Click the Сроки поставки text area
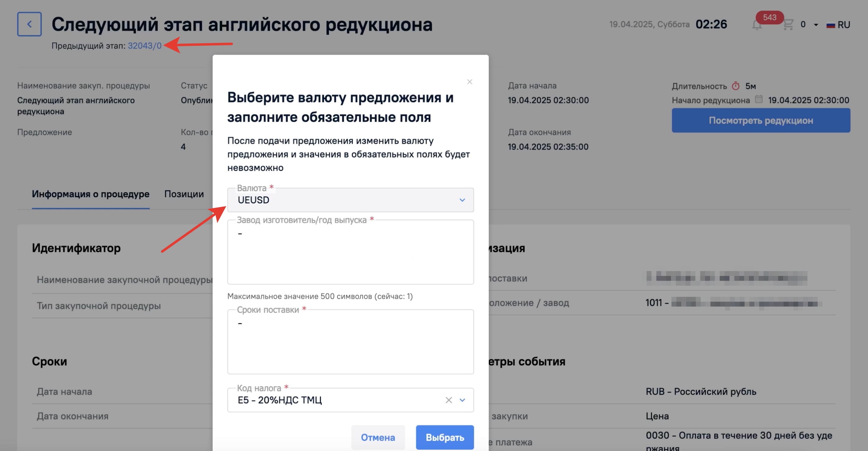 tap(351, 342)
